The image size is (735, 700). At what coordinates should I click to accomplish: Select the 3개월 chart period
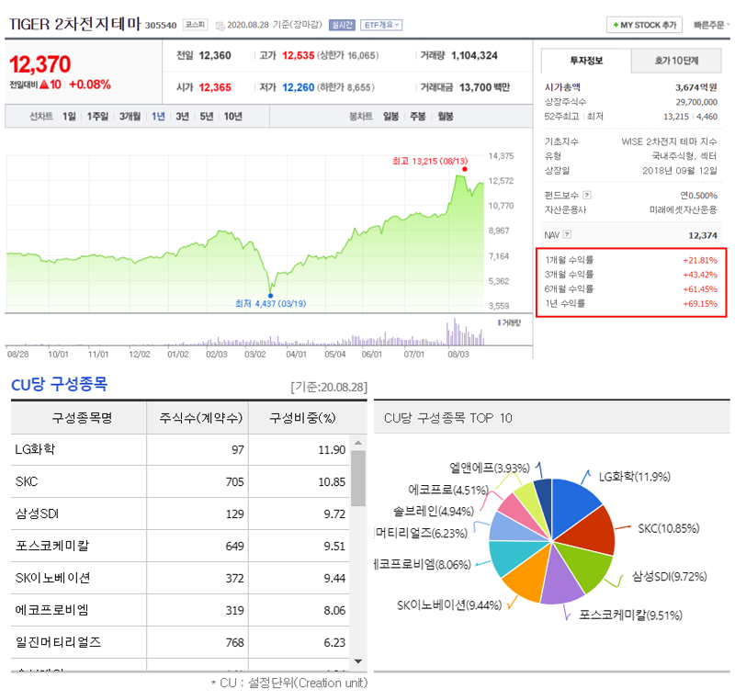(x=130, y=116)
